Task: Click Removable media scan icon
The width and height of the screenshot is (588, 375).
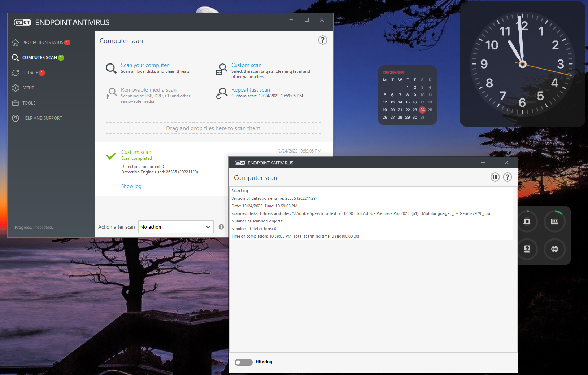Action: [x=111, y=93]
